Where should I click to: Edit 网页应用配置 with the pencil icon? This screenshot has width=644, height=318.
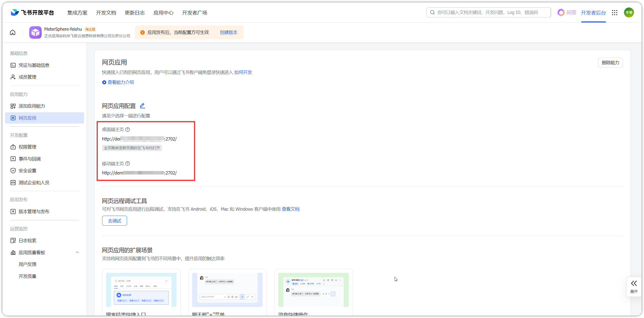tap(142, 106)
